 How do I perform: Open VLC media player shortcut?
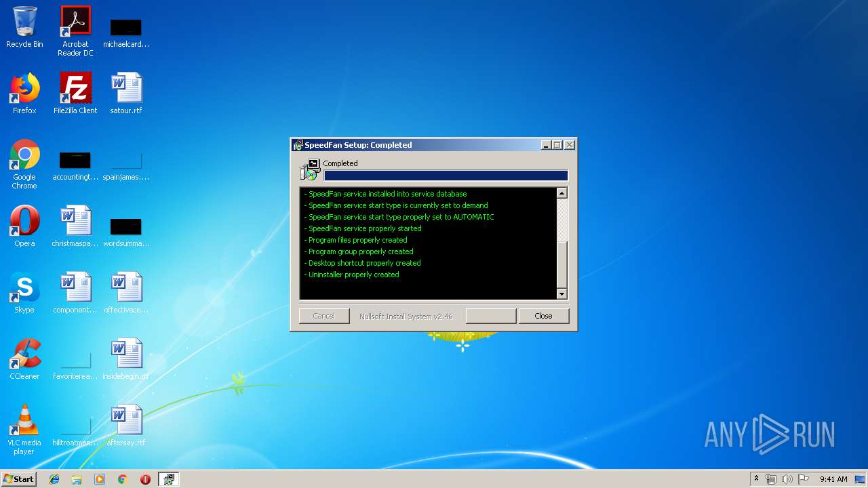(x=24, y=430)
